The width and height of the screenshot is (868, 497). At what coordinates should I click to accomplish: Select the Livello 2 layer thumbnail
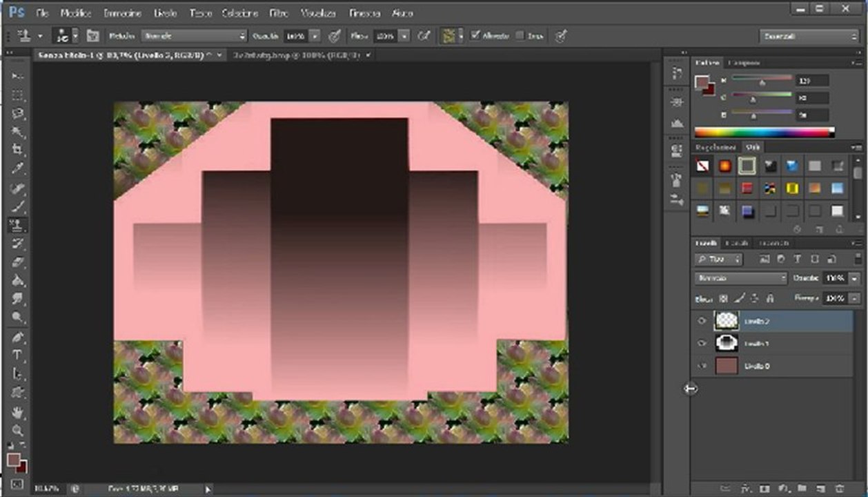(x=726, y=321)
